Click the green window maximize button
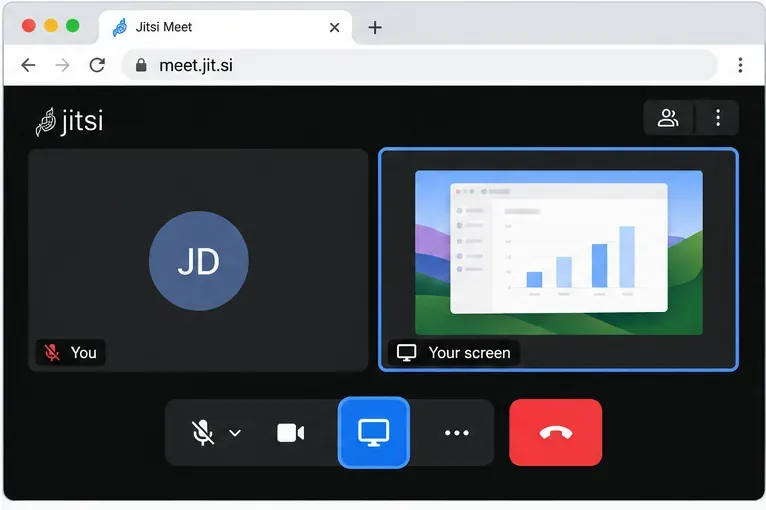Viewport: 766px width, 510px height. pyautogui.click(x=73, y=25)
